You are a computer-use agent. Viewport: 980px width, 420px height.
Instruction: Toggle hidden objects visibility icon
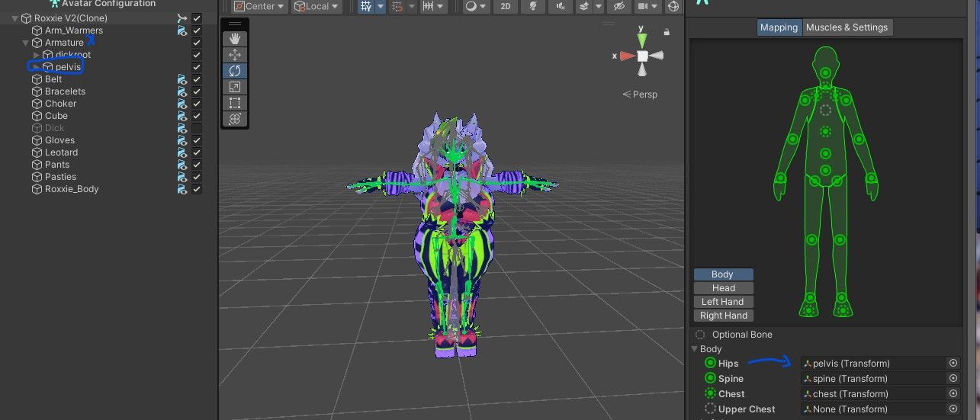[x=619, y=6]
